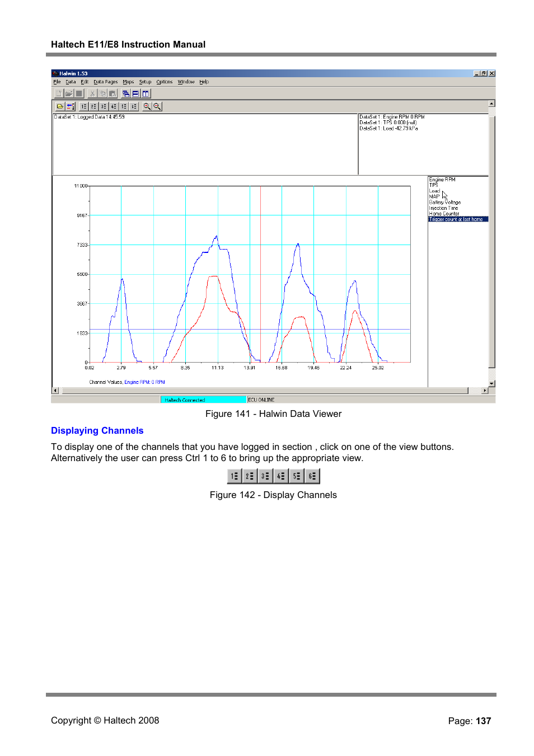
Task: Open the Maps menu
Action: coord(129,82)
